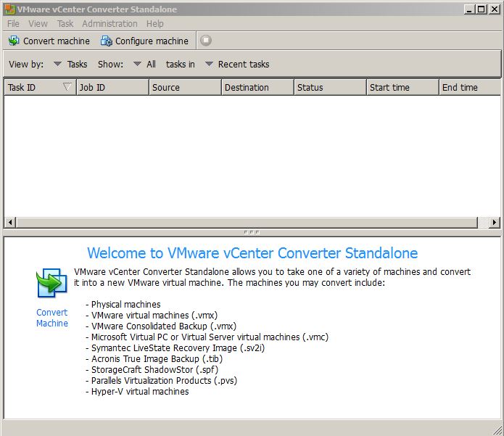This screenshot has width=504, height=436.
Task: Minimize the Converter Standalone window
Action: coord(469,9)
